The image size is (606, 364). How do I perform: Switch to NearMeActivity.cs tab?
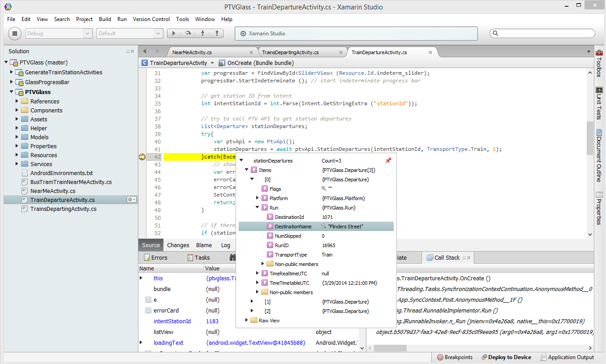[192, 52]
